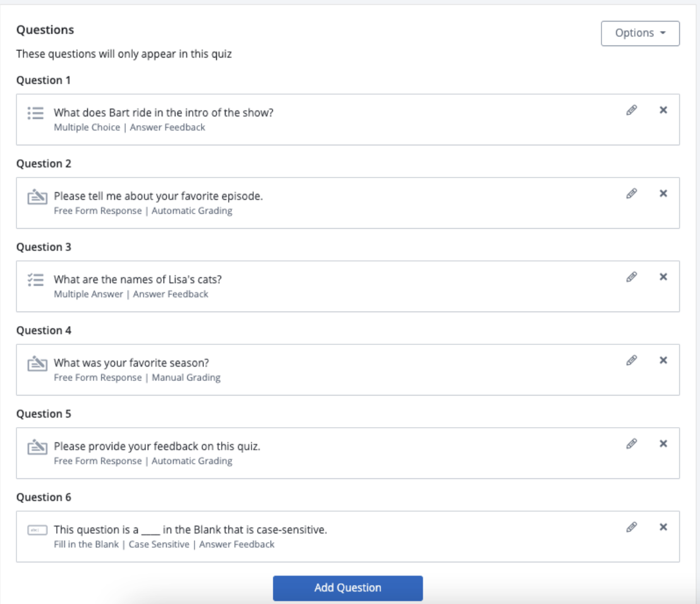Edit the quiz feedback question
Screen dimensions: 700x604
pyautogui.click(x=631, y=444)
